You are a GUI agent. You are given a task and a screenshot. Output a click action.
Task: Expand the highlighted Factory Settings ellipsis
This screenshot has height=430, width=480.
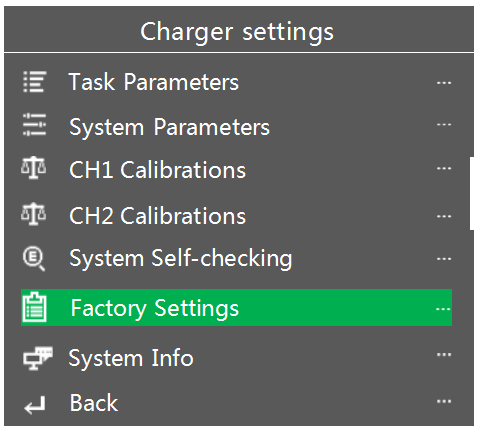click(443, 309)
